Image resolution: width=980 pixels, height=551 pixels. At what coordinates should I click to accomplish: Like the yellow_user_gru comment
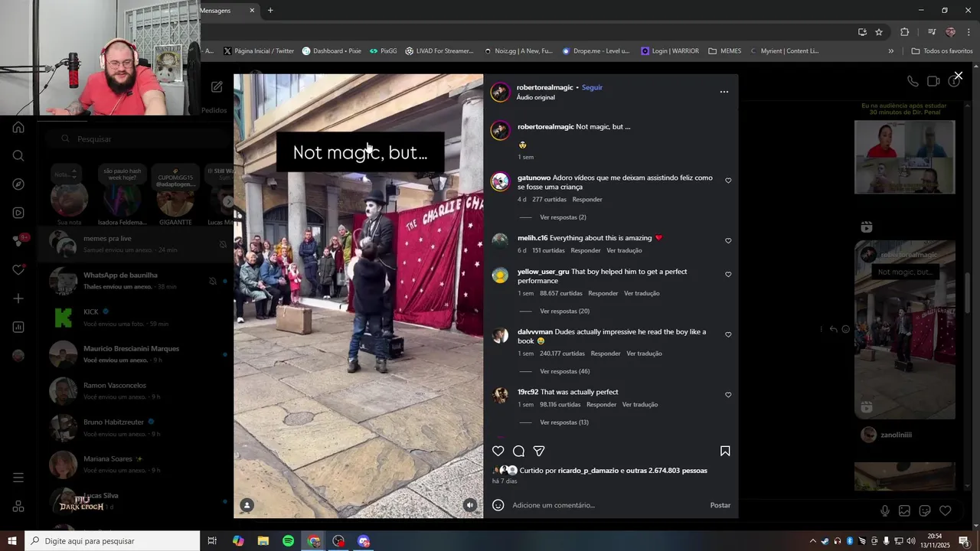728,274
